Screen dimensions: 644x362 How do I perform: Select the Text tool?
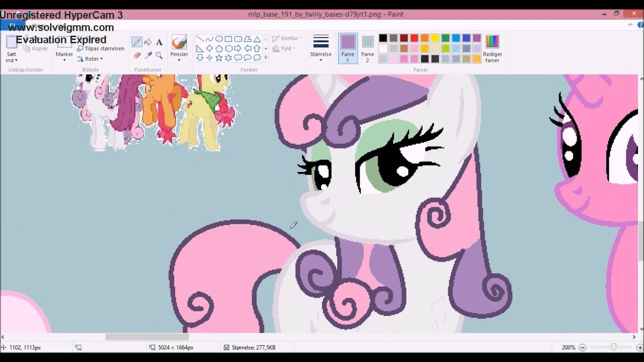[159, 43]
